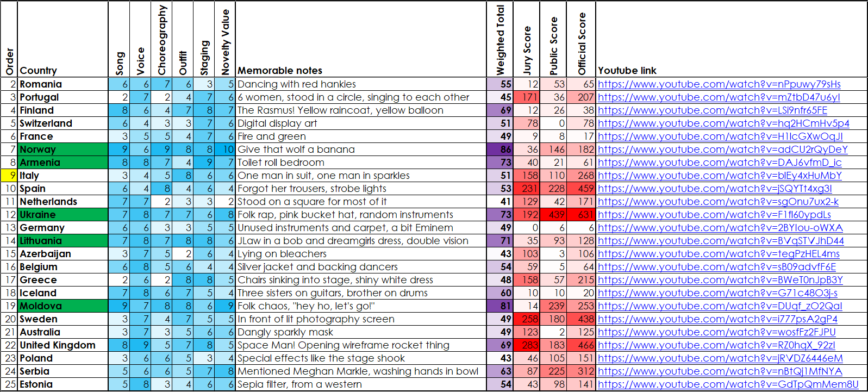Open Estonia's YouTube link
Screen dimensions: 868x392
coord(728,384)
